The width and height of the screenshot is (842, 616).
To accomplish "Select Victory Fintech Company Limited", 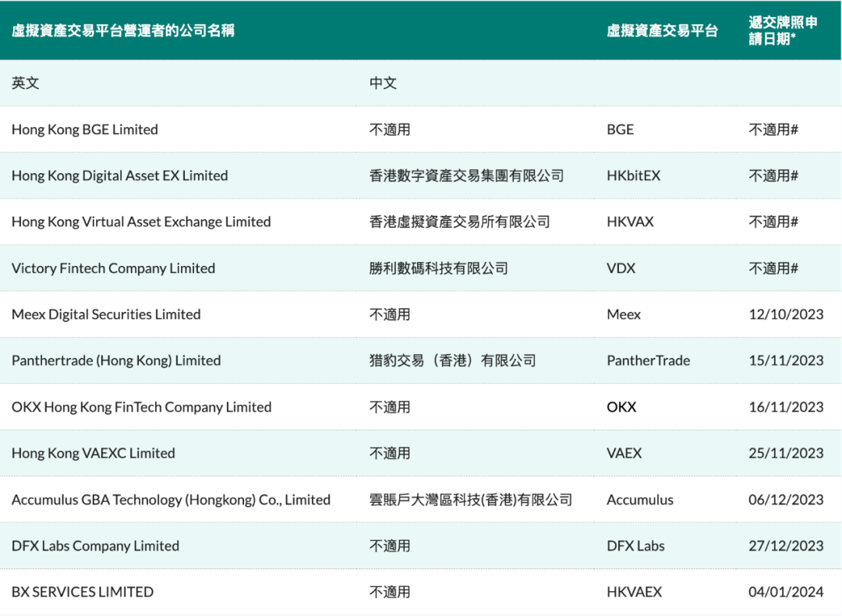I will (113, 268).
